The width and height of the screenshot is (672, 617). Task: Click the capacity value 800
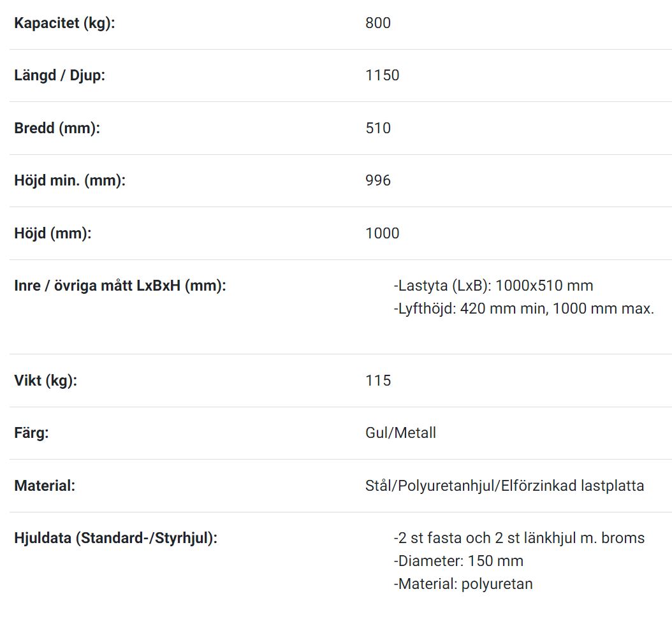point(378,23)
